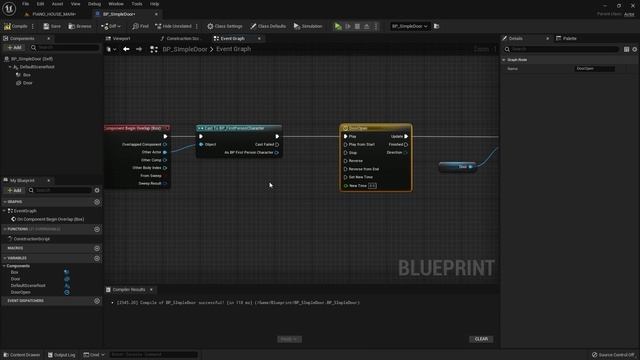Add a new graph with GRAPHS plus icon
This screenshot has height=360, width=640.
point(97,202)
